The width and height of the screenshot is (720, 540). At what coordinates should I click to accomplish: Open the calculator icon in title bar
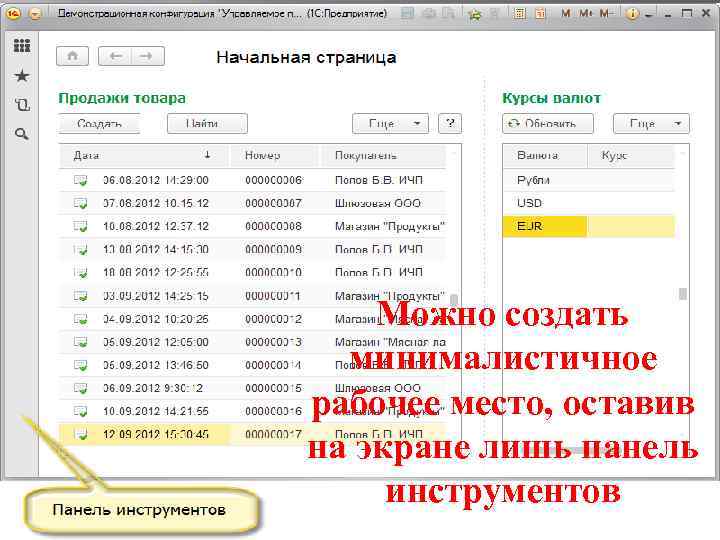tap(519, 14)
